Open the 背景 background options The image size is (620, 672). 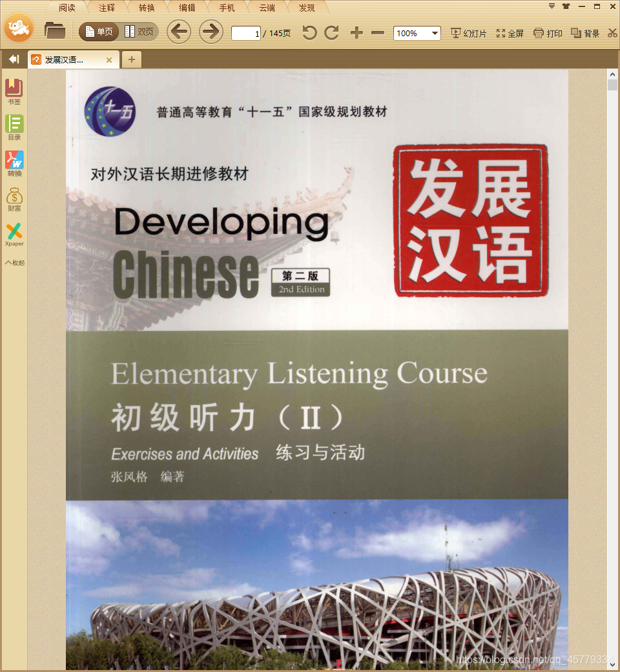point(585,34)
